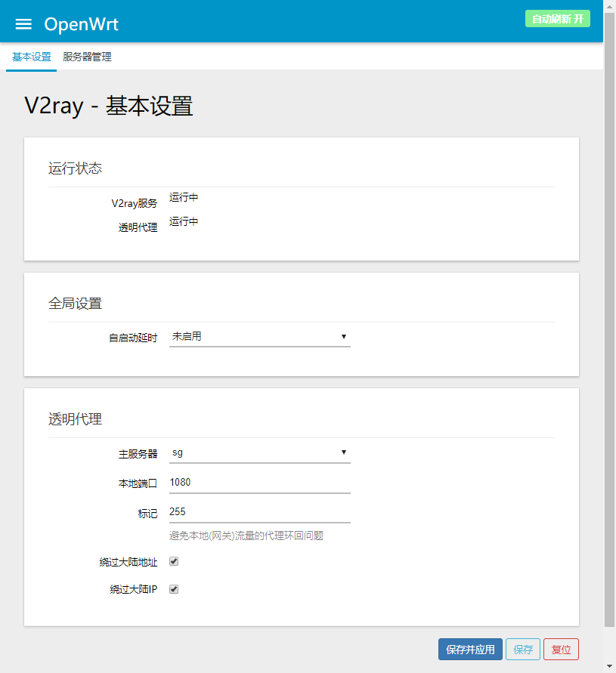Click the V2ray - 基本设置 page title
The image size is (616, 673).
tap(109, 106)
